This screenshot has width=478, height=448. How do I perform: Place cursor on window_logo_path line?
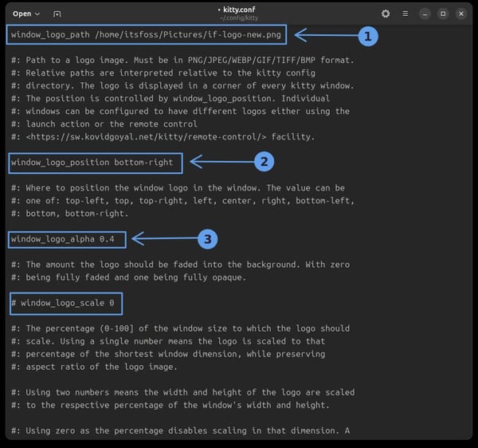(x=146, y=34)
